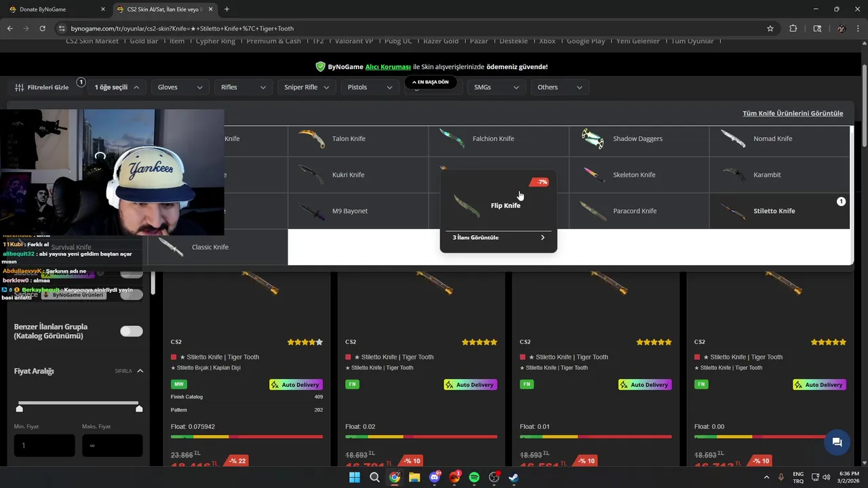
Task: Click the Filtreleri Gizle button
Action: coord(42,87)
